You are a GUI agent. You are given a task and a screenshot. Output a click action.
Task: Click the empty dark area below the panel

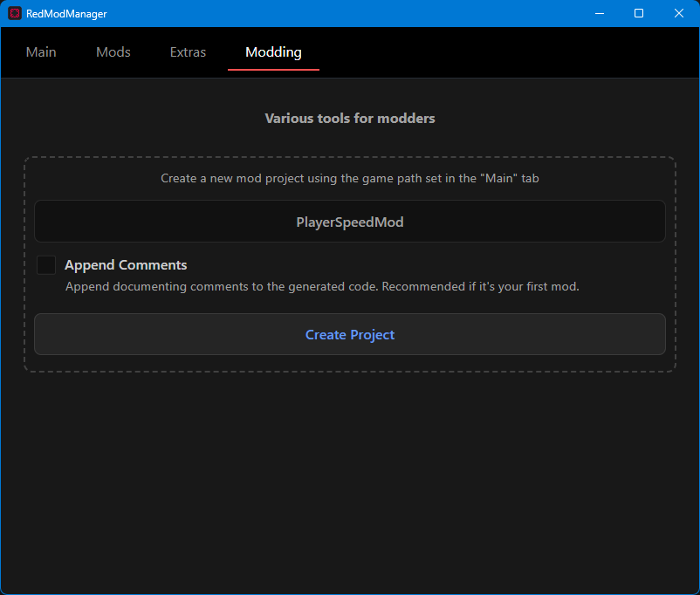click(349, 480)
